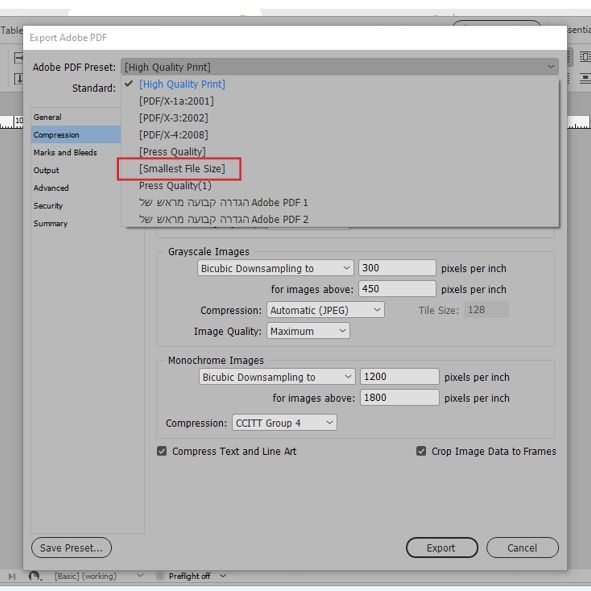This screenshot has width=591, height=591.
Task: Edit Monochrome images above 1800 field
Action: pyautogui.click(x=400, y=398)
